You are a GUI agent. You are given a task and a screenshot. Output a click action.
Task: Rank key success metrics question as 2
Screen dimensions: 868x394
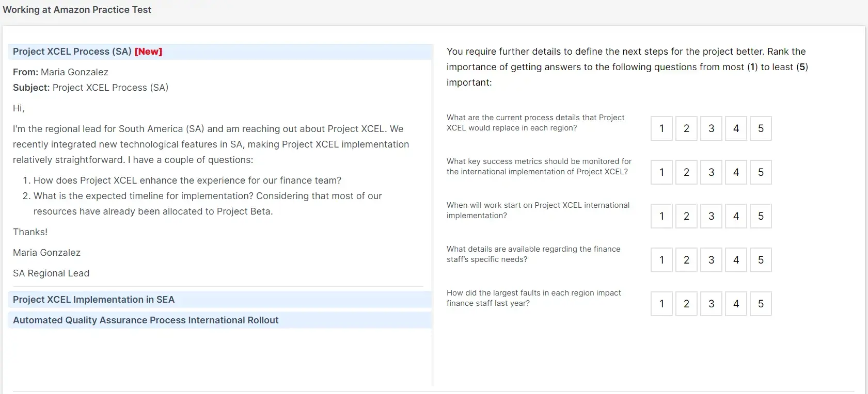(x=686, y=172)
